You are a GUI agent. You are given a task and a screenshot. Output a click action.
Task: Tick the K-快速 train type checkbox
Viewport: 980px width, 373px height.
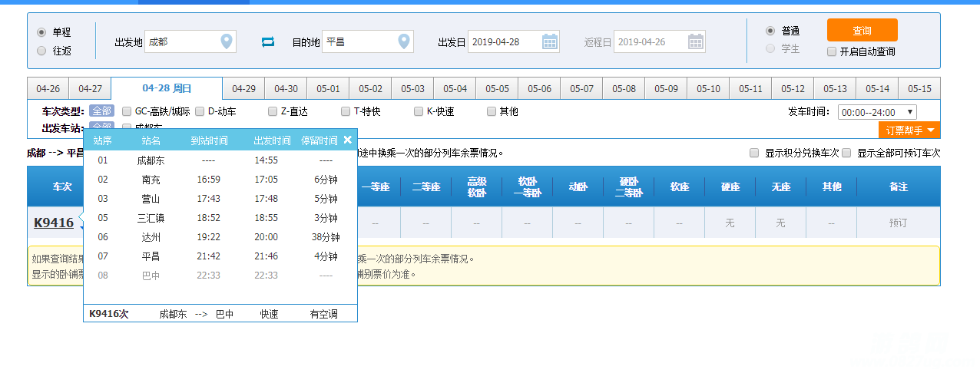[x=419, y=111]
